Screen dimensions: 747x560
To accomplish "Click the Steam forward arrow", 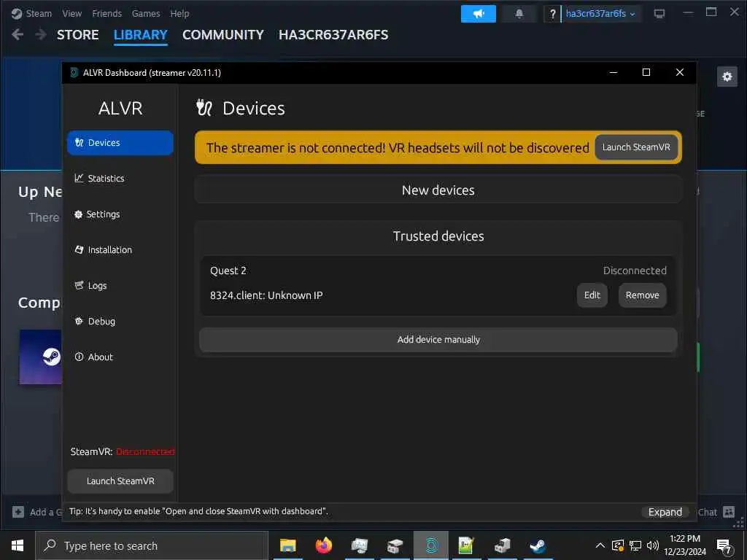I will pyautogui.click(x=41, y=34).
